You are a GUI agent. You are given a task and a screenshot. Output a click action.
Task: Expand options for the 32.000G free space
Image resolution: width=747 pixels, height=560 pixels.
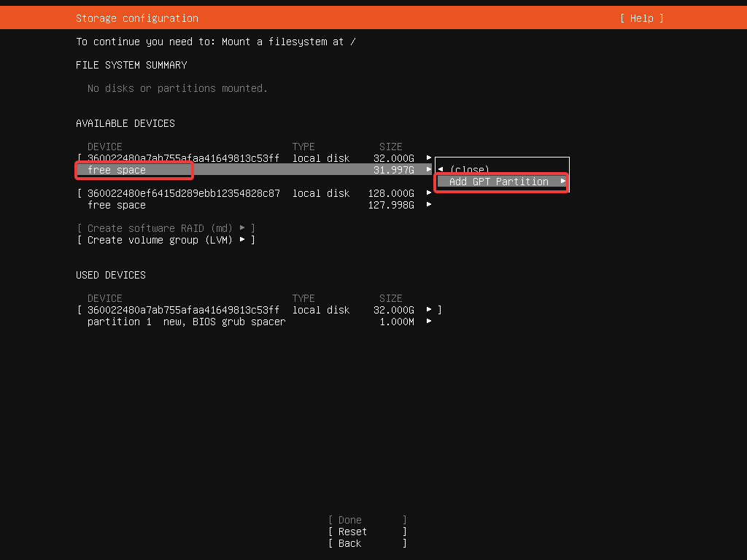(x=429, y=169)
